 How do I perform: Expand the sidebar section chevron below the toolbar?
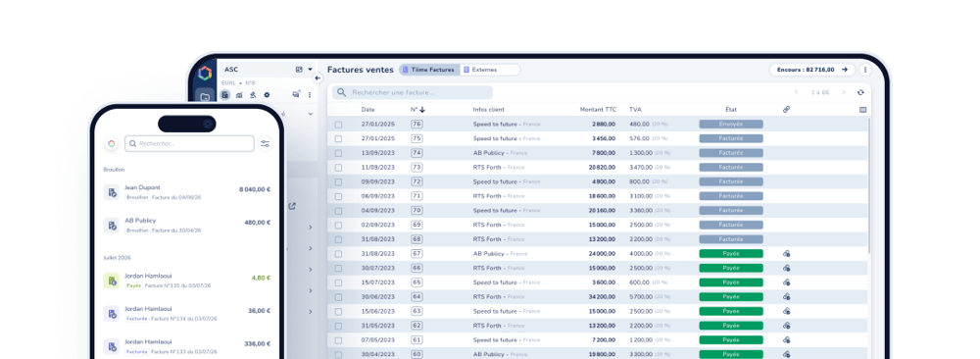coord(311,115)
